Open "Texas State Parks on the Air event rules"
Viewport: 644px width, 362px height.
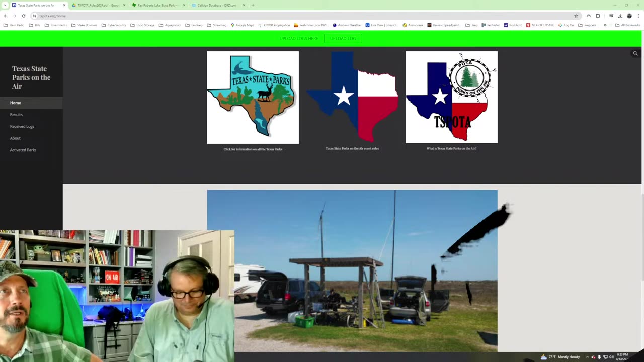pos(352,149)
